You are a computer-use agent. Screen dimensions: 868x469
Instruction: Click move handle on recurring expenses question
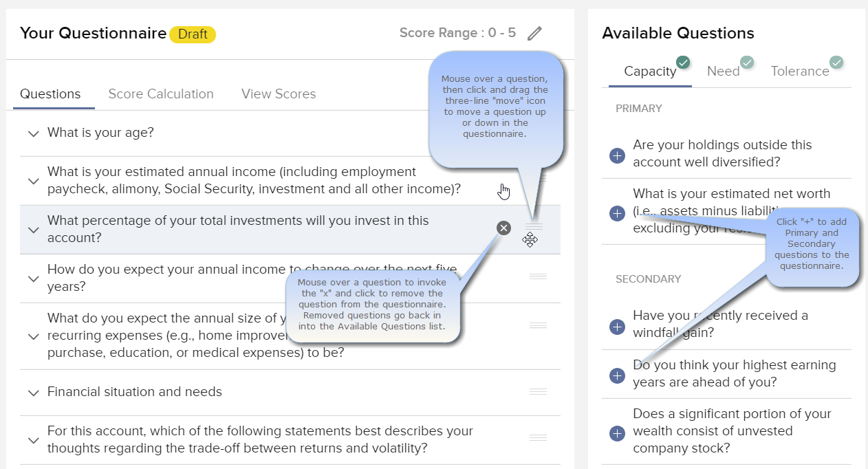(538, 325)
